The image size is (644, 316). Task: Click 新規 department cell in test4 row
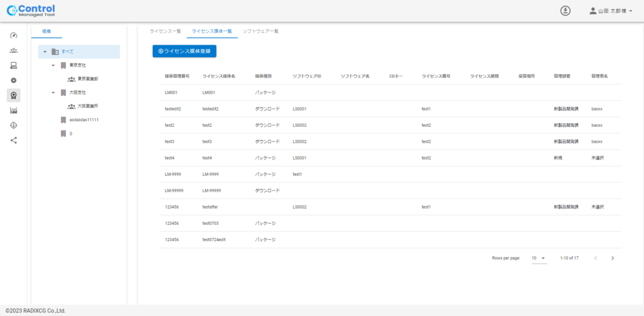558,158
